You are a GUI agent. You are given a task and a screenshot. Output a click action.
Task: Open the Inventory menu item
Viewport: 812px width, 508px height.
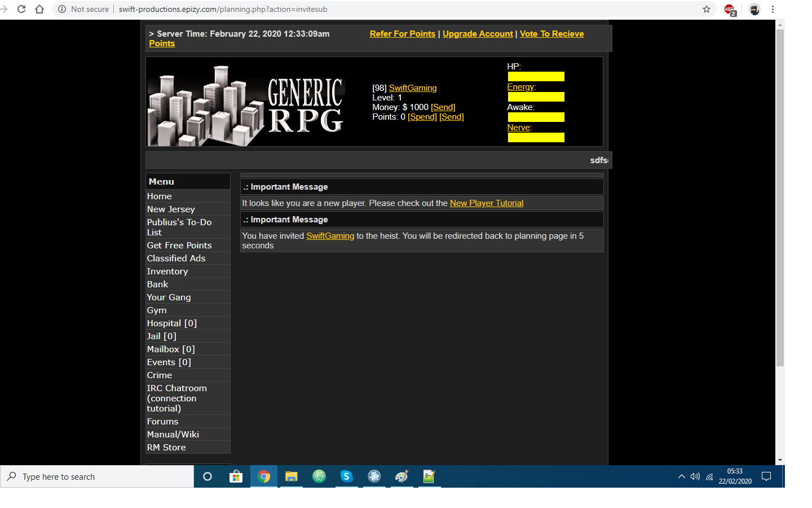(167, 271)
